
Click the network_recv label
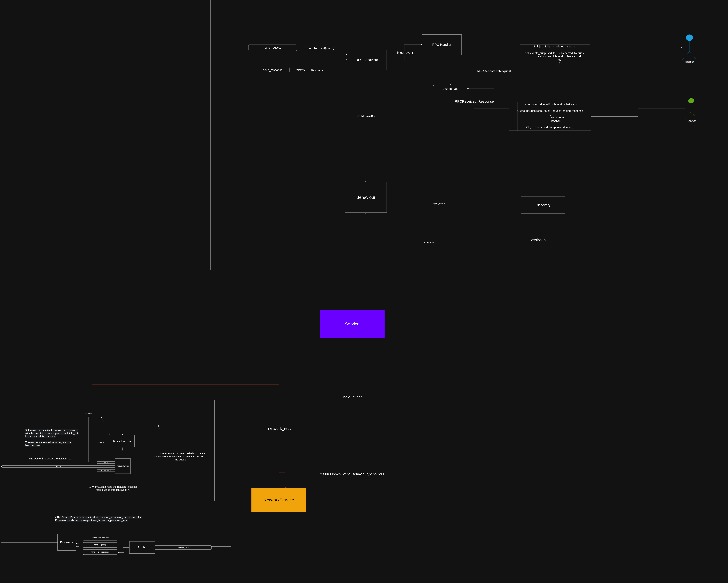pos(280,428)
